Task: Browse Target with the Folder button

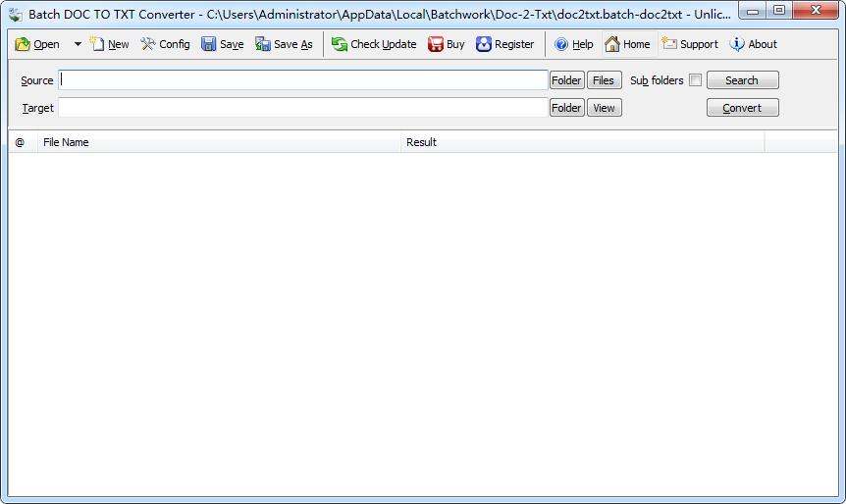Action: 566,108
